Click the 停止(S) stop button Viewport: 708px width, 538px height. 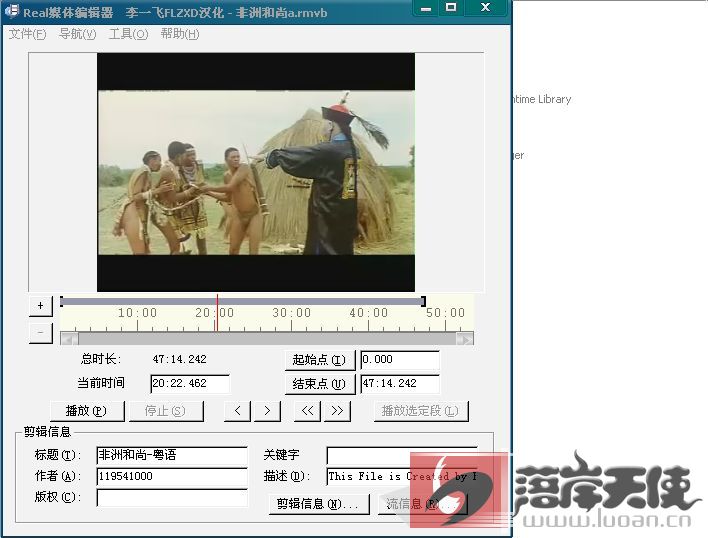click(166, 411)
